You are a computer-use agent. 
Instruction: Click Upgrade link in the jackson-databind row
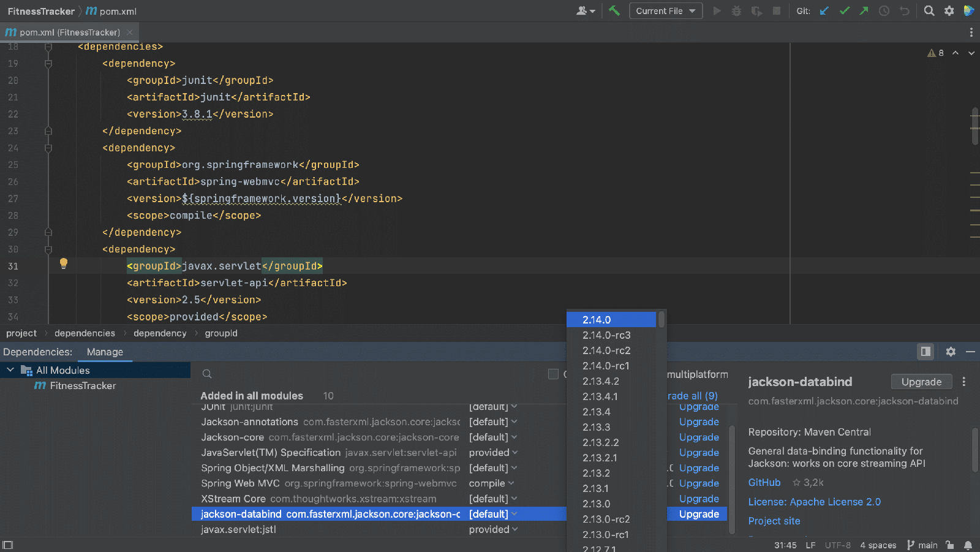click(x=699, y=514)
